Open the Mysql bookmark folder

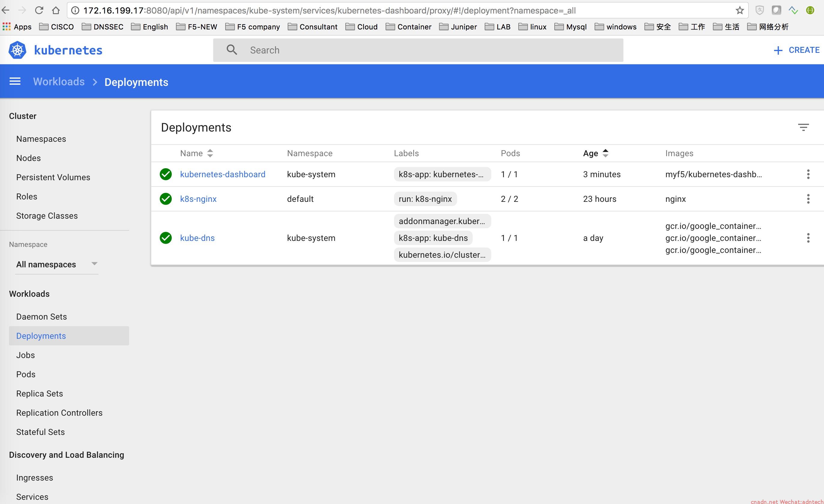tap(571, 27)
